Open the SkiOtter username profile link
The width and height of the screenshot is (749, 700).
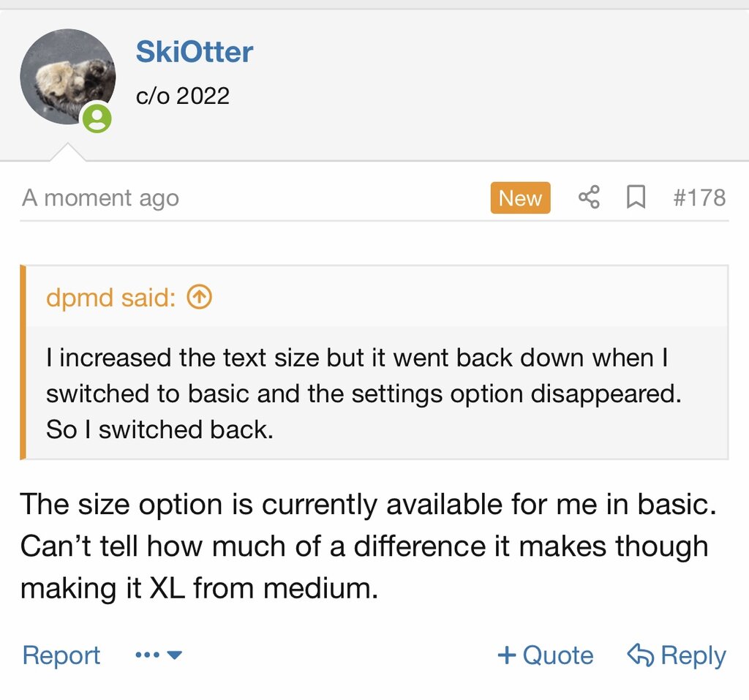pos(194,52)
